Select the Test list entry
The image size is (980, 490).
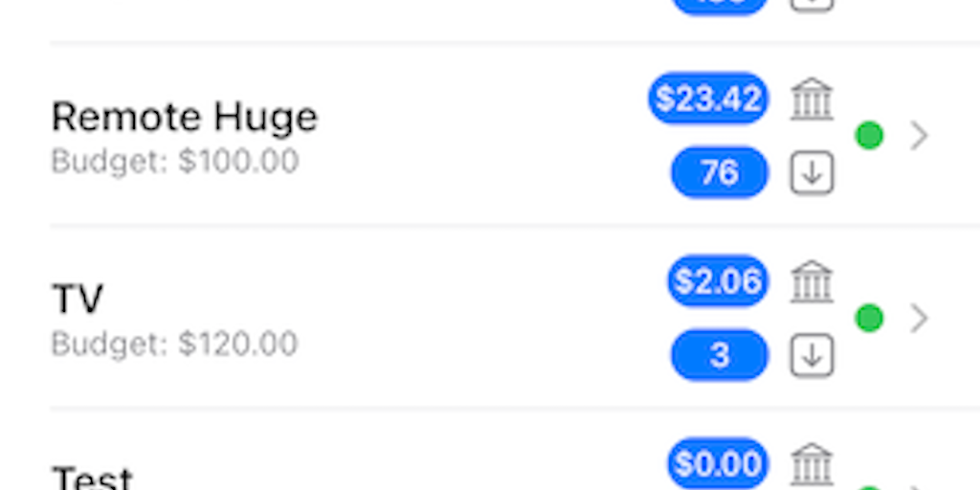coord(92,477)
